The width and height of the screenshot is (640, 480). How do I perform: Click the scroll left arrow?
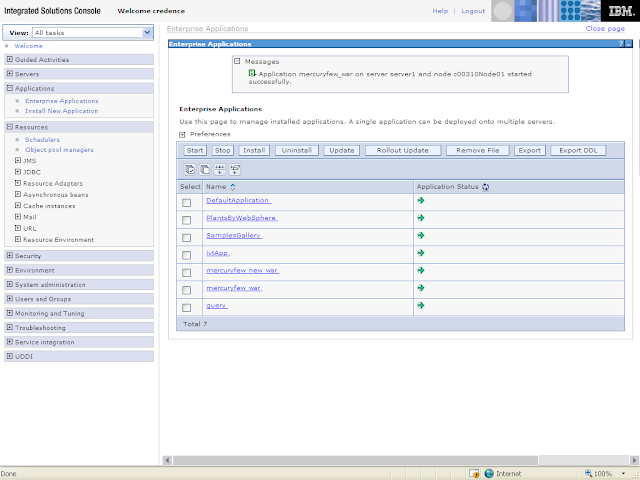[x=167, y=460]
